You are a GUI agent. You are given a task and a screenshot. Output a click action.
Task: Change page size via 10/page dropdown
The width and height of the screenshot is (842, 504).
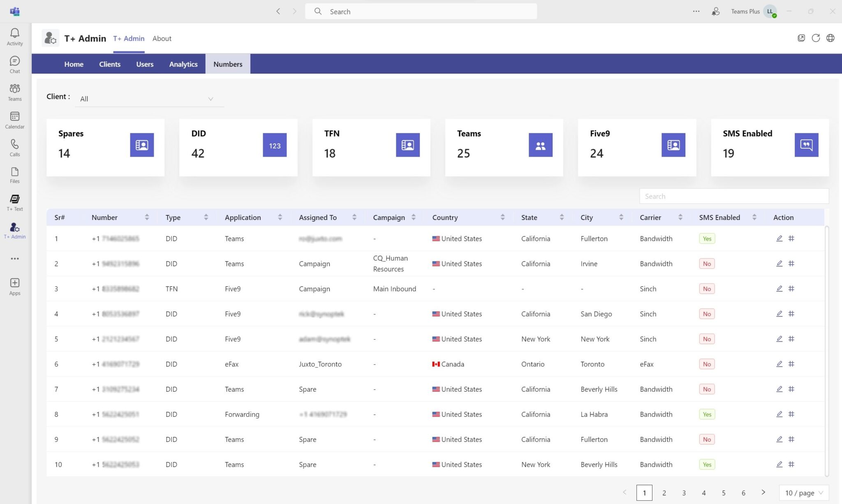coord(804,492)
